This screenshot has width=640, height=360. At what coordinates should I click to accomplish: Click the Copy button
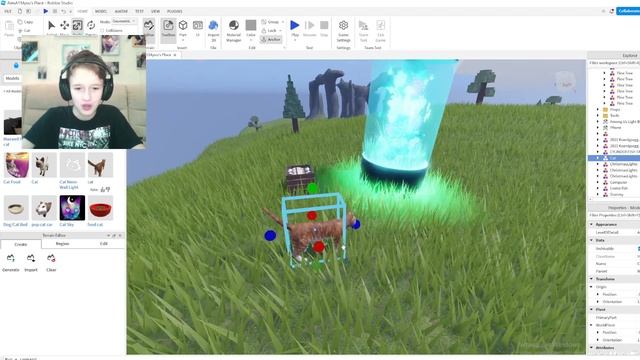[x=25, y=22]
